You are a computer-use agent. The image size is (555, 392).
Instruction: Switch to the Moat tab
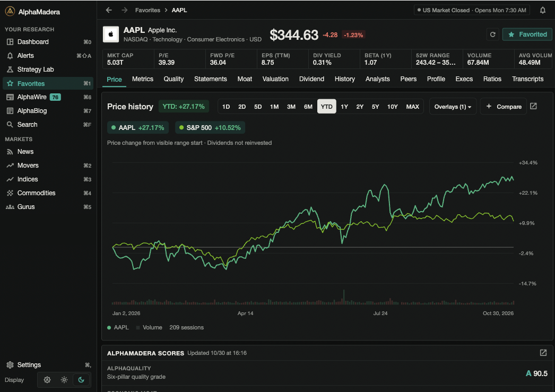pyautogui.click(x=245, y=79)
